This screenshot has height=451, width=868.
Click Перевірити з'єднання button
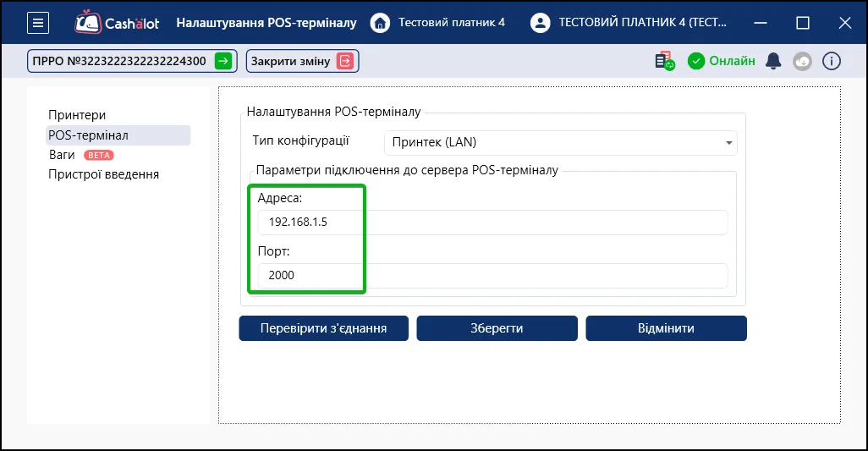click(324, 328)
